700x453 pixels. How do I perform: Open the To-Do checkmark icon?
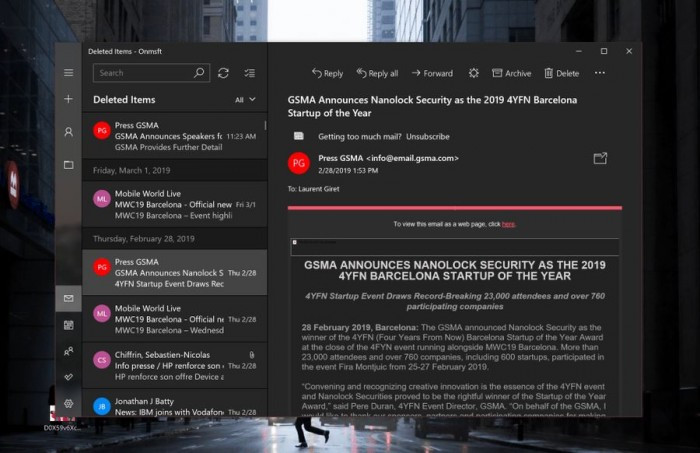68,377
